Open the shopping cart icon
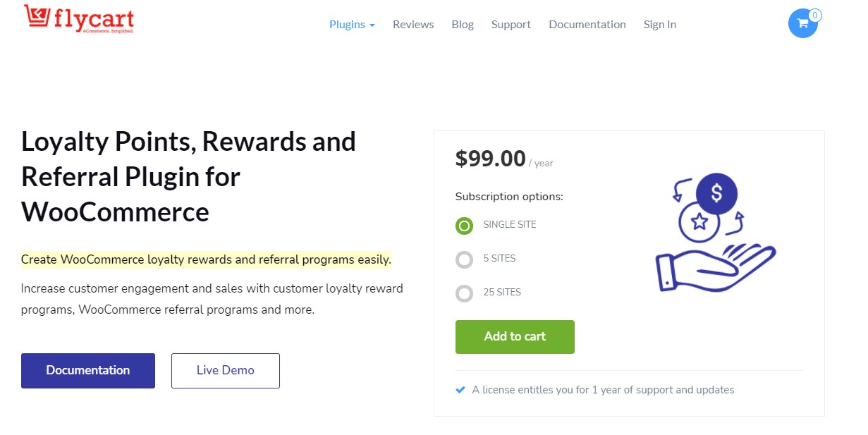The height and width of the screenshot is (435, 868). 802,23
